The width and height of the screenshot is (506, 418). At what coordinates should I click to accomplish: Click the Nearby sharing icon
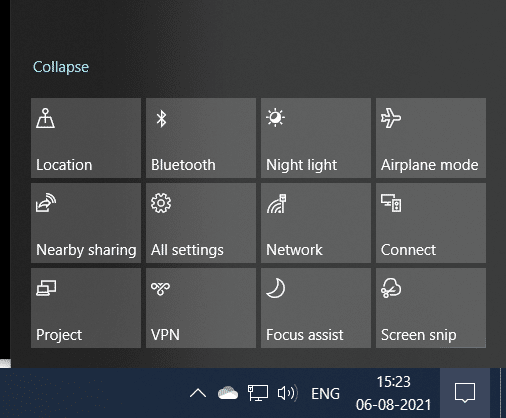point(46,203)
